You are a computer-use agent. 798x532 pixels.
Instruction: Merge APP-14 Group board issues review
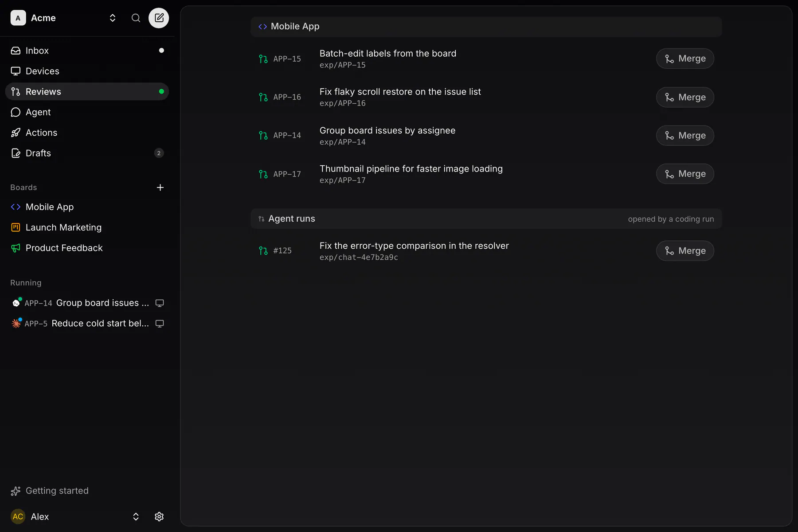click(x=685, y=135)
